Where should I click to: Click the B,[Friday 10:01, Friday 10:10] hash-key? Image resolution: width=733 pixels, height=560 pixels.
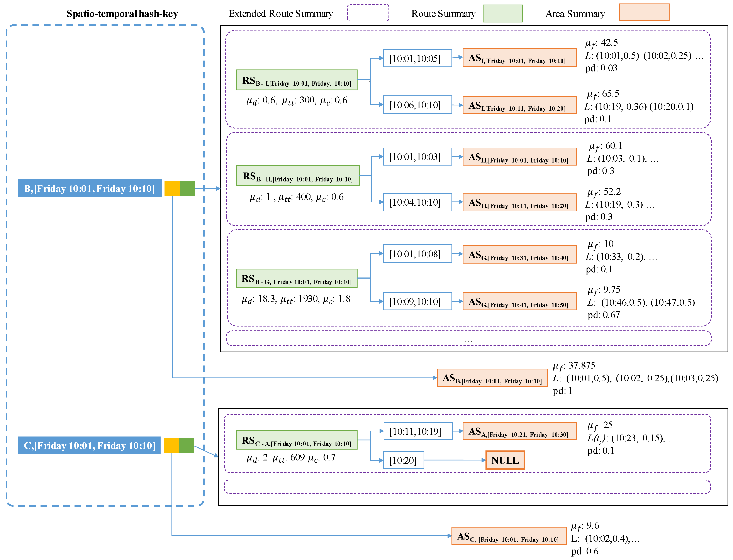90,188
